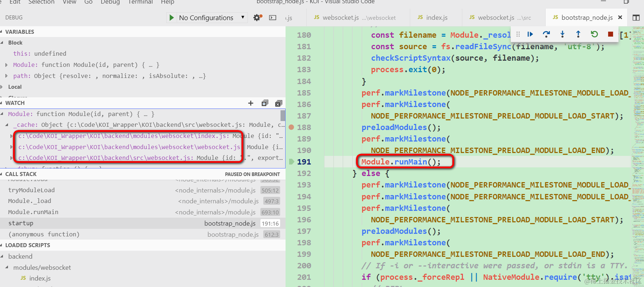Remove all watch expressions
644x287 pixels.
coord(278,103)
